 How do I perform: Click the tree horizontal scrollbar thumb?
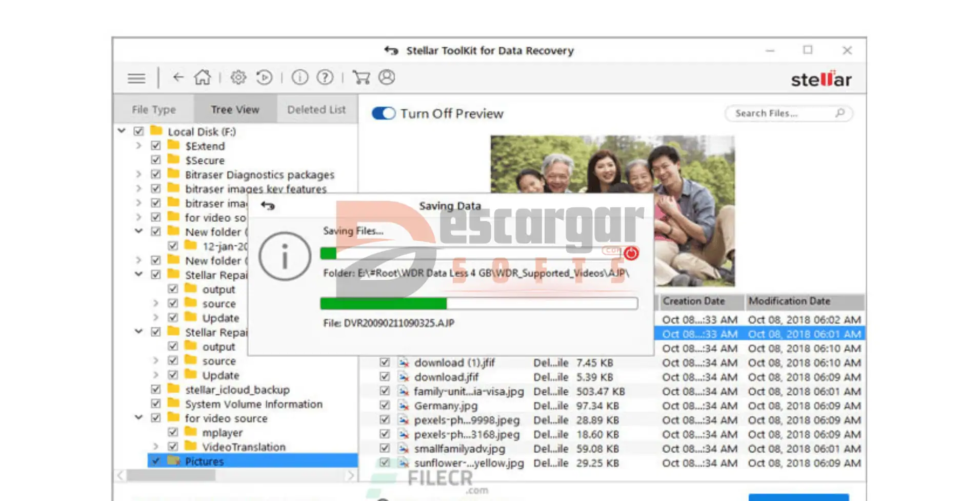tap(171, 475)
